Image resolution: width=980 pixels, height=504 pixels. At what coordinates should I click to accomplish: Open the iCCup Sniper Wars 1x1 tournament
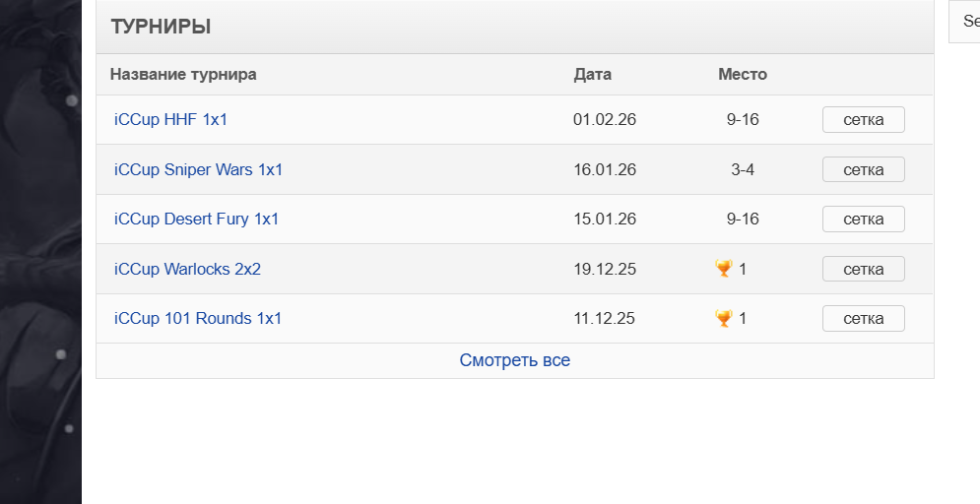click(198, 169)
